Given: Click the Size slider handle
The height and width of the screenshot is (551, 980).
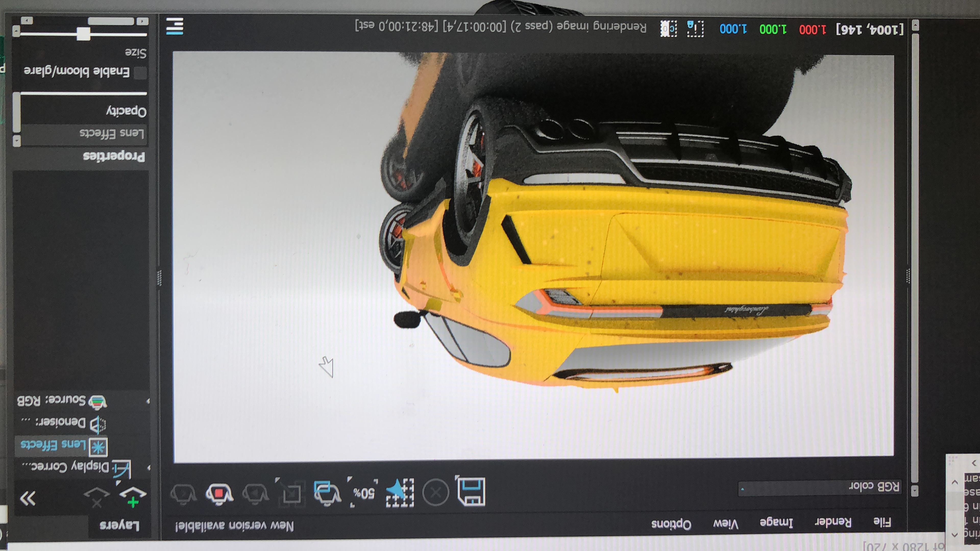Looking at the screenshot, I should coord(83,34).
